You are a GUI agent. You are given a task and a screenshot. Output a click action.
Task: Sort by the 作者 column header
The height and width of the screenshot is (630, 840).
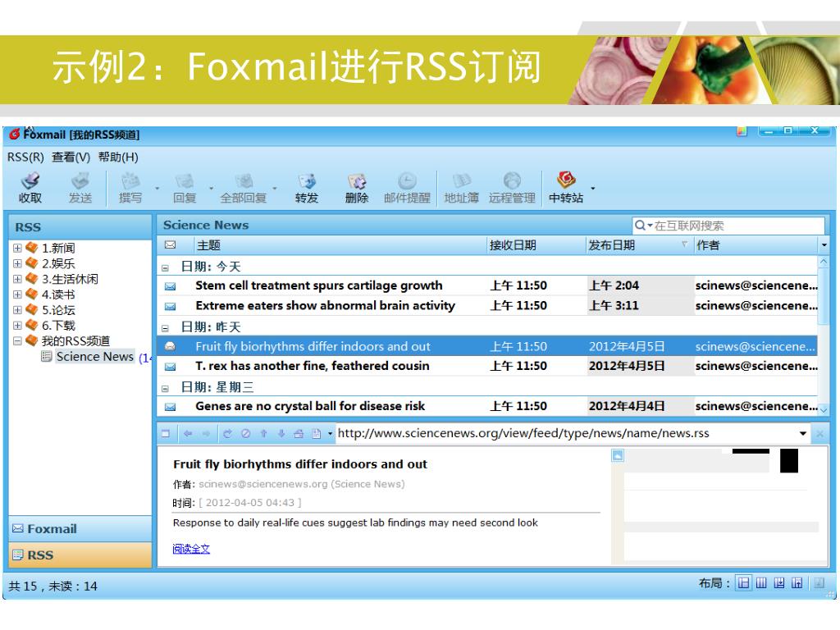[x=756, y=245]
